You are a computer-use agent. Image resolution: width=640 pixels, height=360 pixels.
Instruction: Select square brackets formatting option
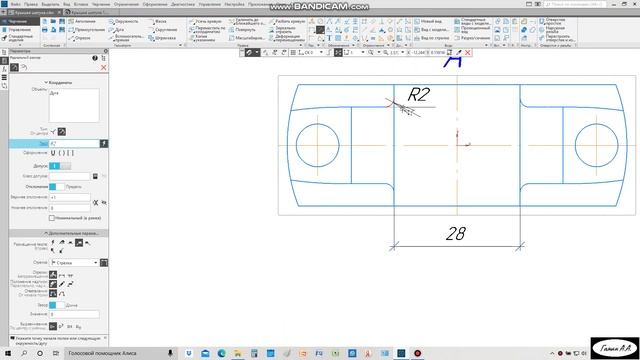pos(70,153)
